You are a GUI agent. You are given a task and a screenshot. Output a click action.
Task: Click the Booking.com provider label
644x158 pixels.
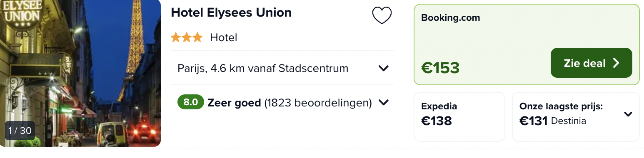click(451, 18)
